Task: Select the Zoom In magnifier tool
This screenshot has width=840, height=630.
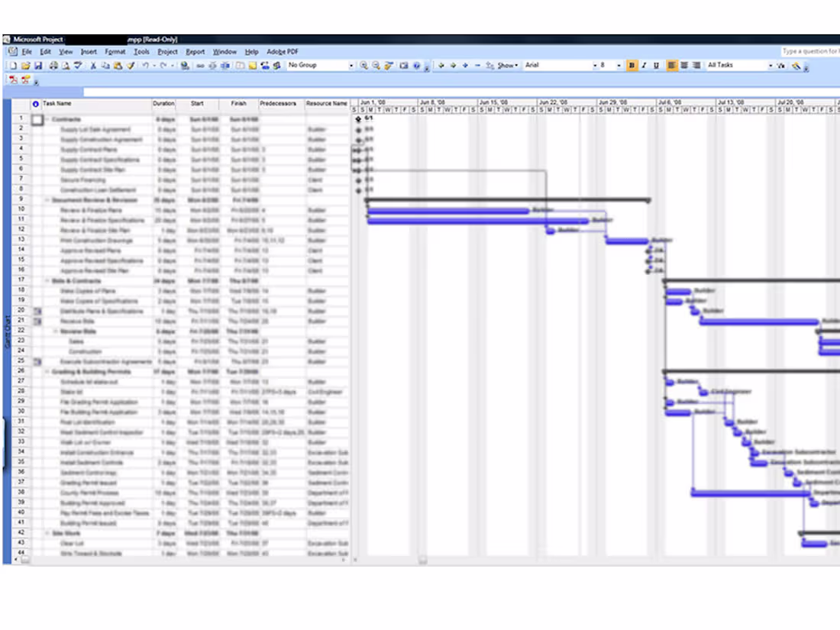Action: (363, 66)
